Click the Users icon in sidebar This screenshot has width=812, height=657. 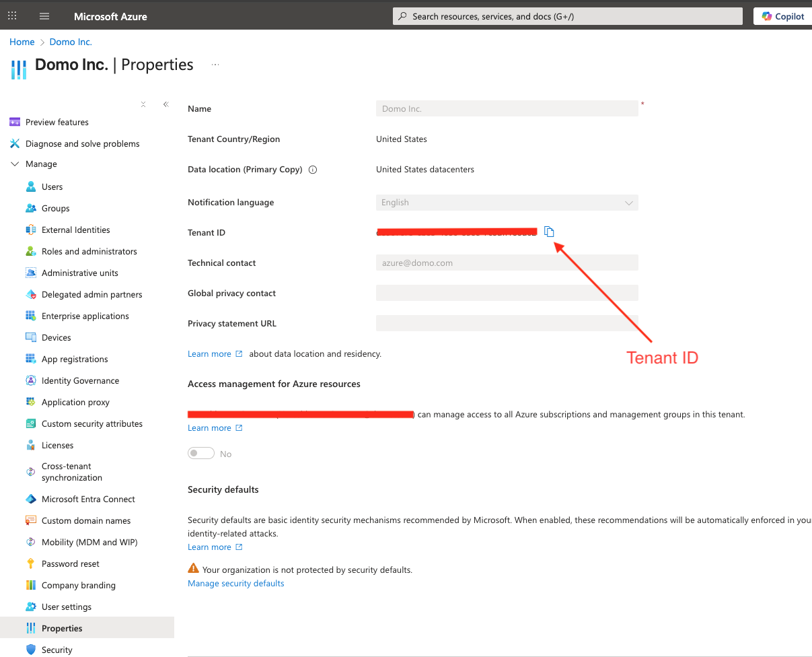pyautogui.click(x=31, y=186)
